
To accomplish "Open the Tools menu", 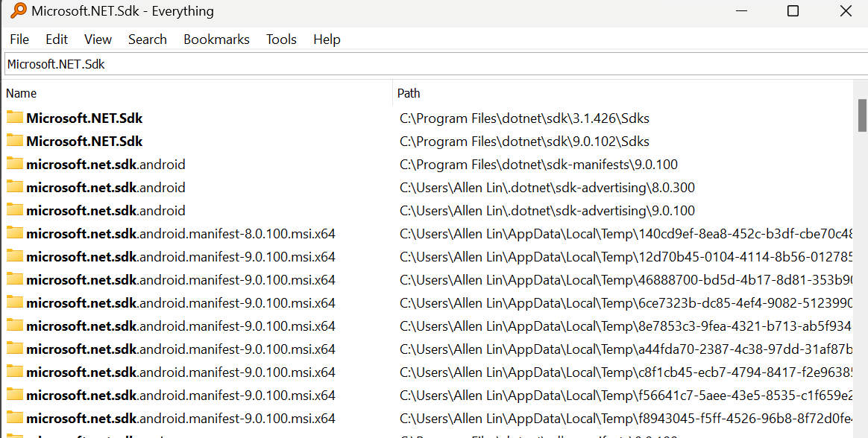I will tap(281, 39).
